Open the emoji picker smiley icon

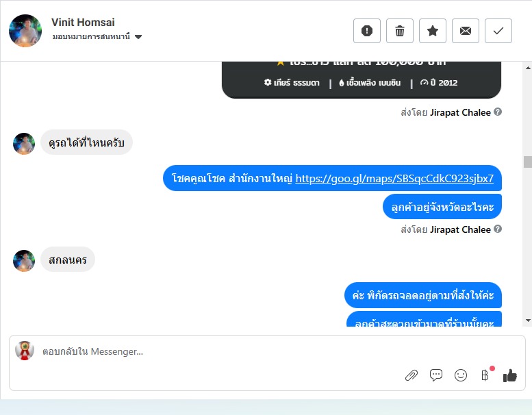click(461, 375)
